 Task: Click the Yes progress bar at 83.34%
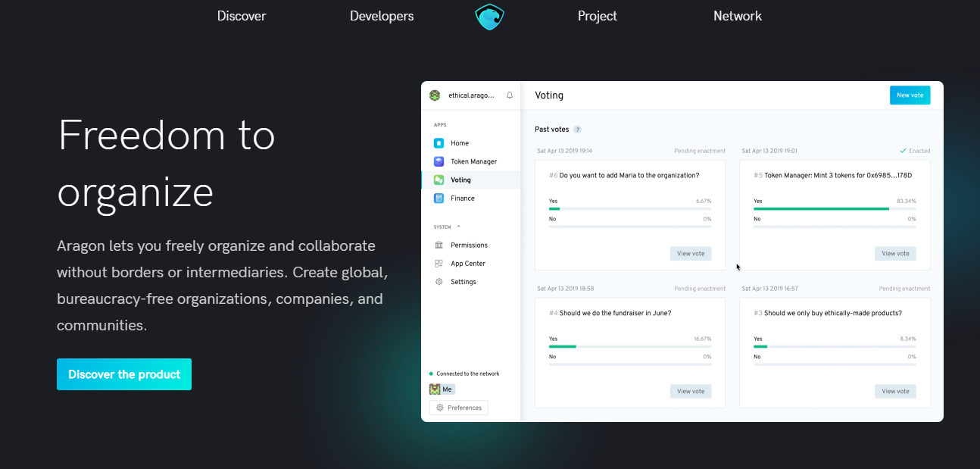tap(835, 208)
